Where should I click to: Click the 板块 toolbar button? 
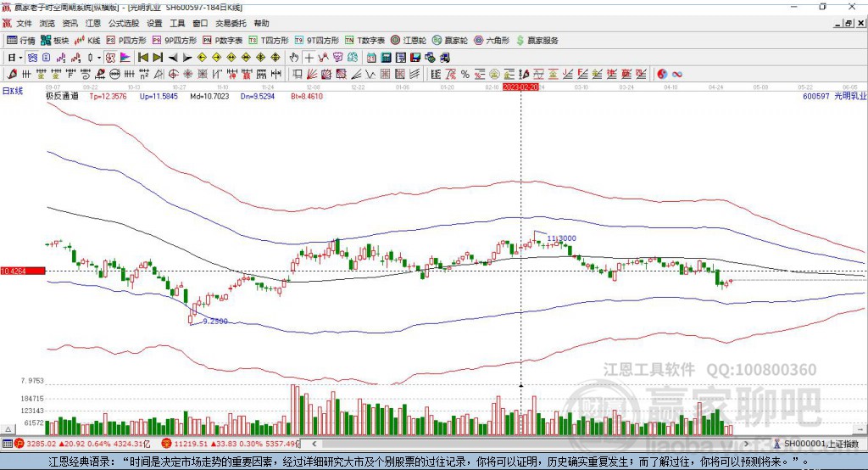tap(54, 41)
